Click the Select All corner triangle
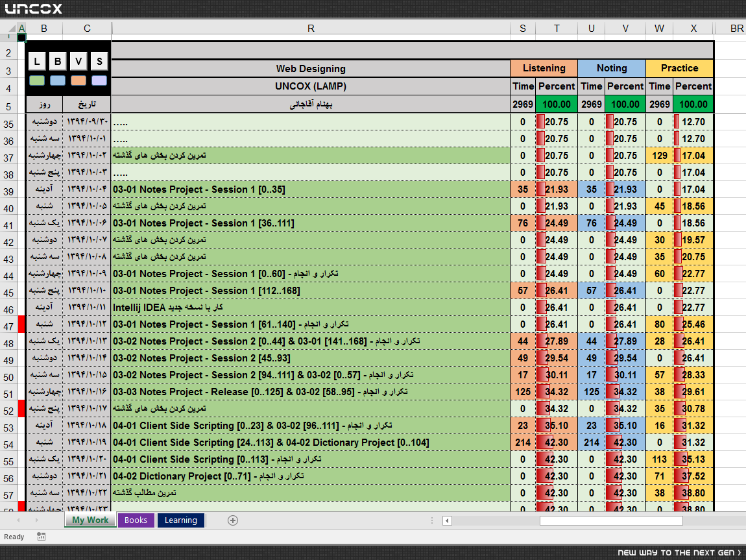The height and width of the screenshot is (560, 746). pyautogui.click(x=12, y=28)
